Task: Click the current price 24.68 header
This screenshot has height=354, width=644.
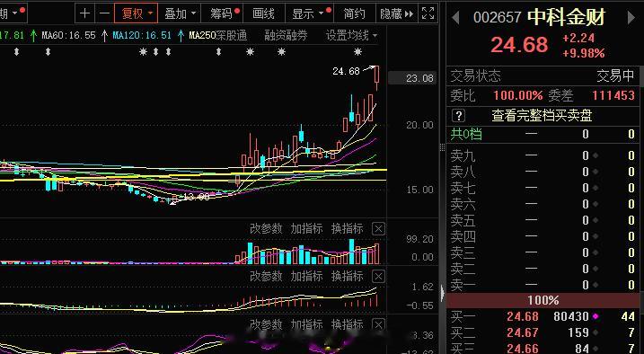Action: 519,44
